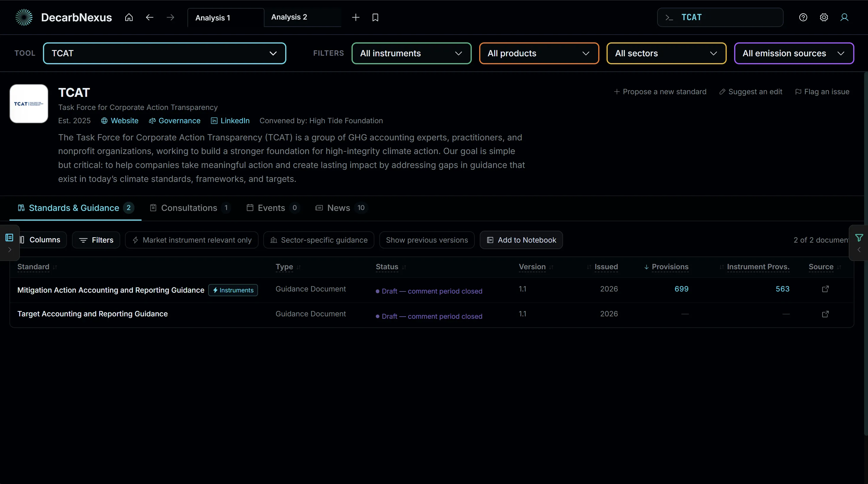Screen dimensions: 868x484
Task: Open the TCAT Website link
Action: pos(120,121)
